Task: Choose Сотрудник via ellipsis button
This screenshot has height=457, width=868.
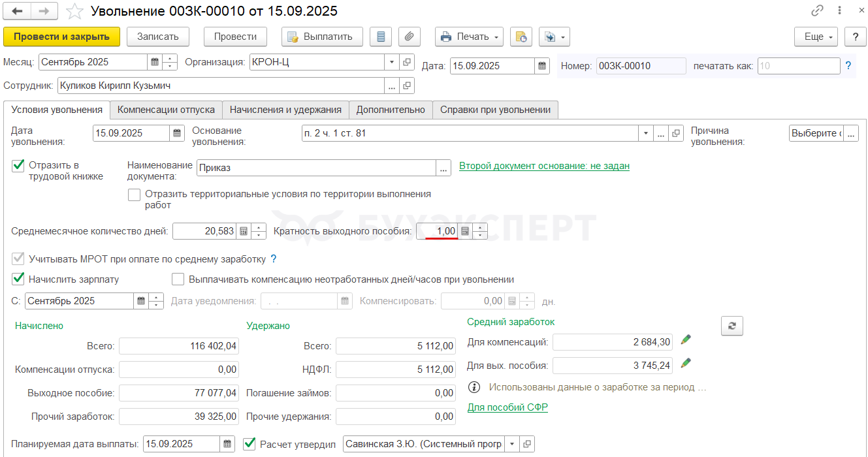Action: 392,86
